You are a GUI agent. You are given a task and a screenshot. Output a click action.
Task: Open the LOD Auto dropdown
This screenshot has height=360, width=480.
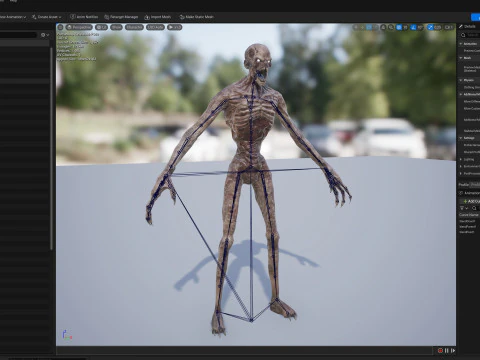155,27
